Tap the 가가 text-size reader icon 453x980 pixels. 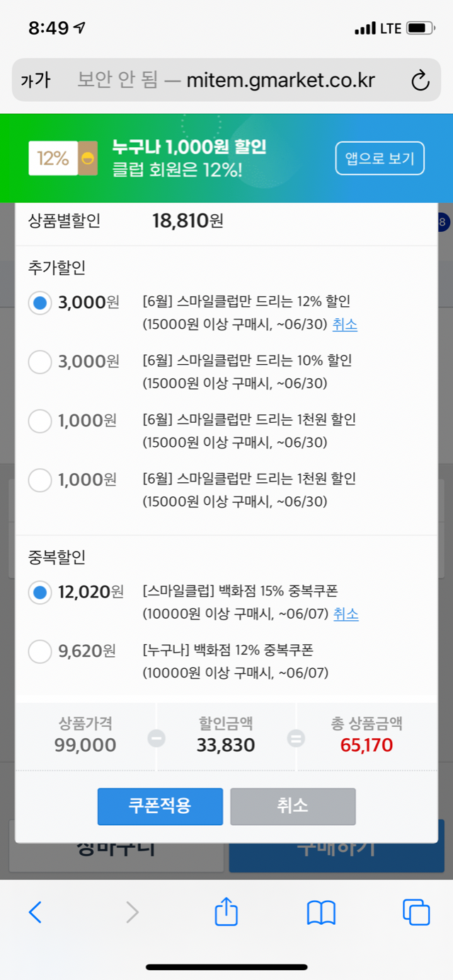(35, 80)
